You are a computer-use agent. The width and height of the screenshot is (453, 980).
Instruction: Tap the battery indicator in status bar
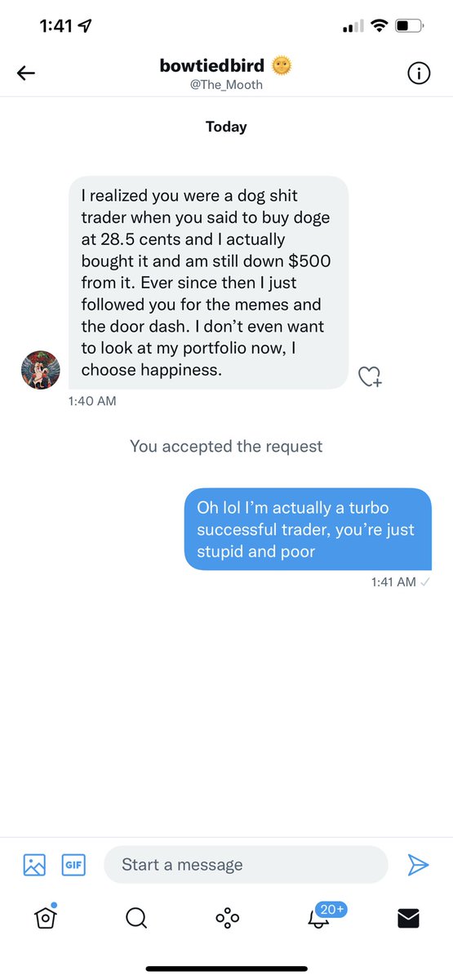406,26
